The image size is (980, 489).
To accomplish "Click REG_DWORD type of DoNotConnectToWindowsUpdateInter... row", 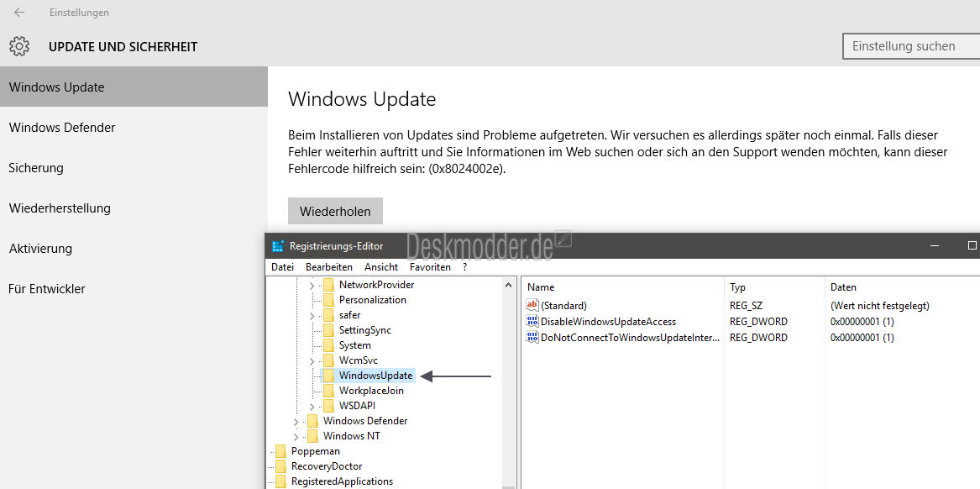I will click(758, 338).
